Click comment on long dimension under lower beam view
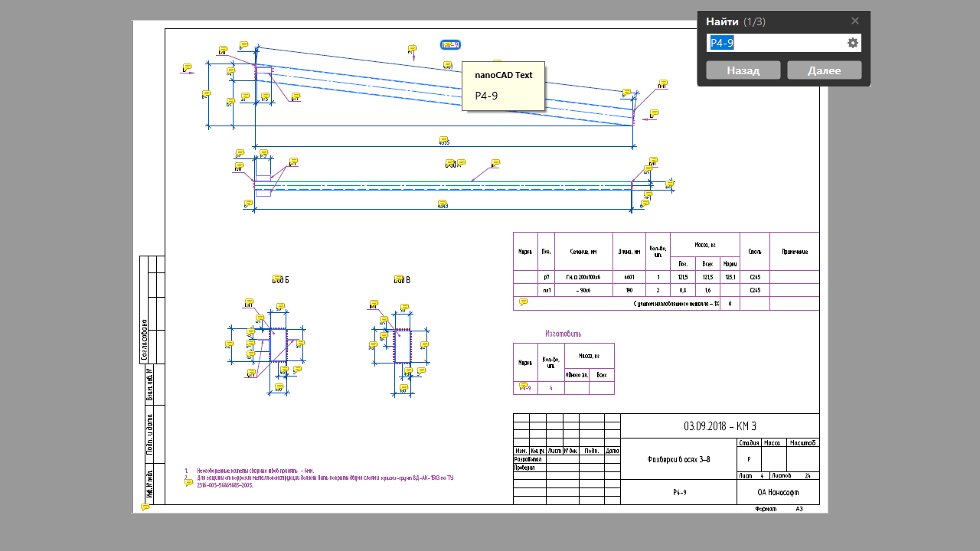The image size is (980, 551). point(442,204)
